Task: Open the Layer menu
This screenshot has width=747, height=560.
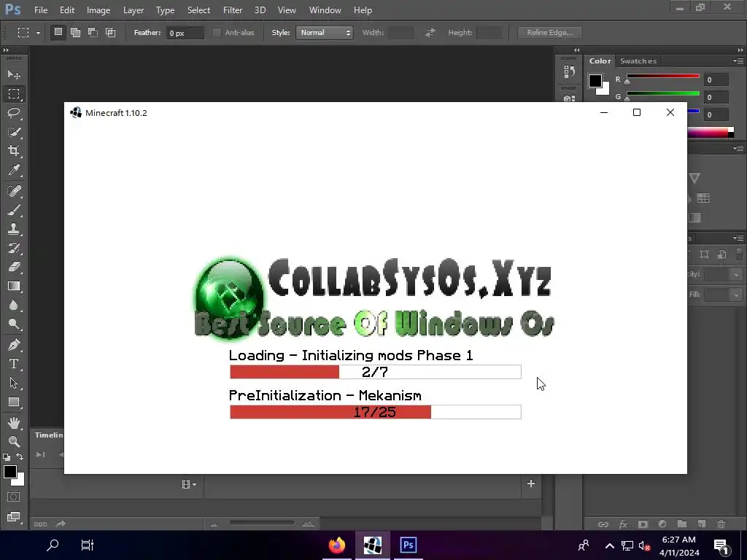Action: [x=133, y=10]
